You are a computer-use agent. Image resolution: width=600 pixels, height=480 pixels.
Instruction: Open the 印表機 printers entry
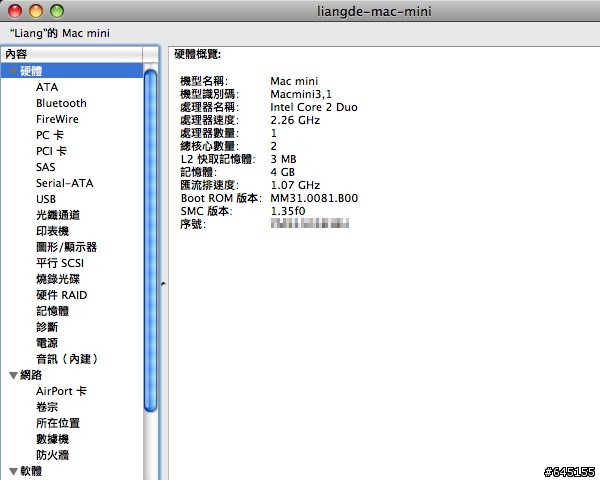(x=52, y=231)
